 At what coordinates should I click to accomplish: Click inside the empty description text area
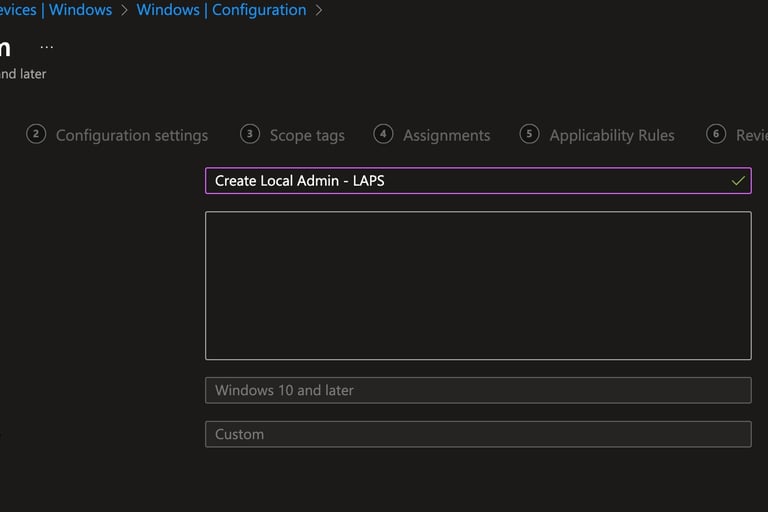[x=478, y=286]
